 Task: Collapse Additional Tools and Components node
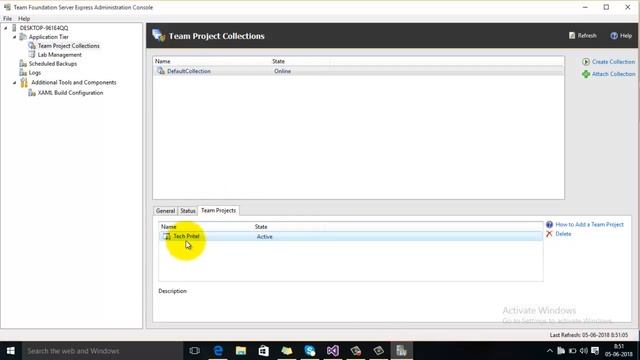click(x=15, y=83)
